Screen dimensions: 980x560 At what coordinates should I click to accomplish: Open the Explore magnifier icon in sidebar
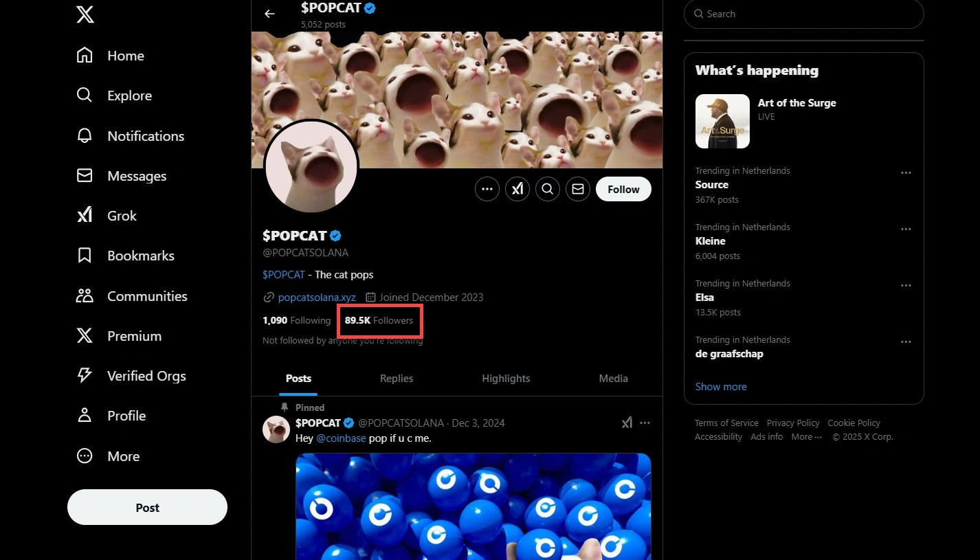pos(85,96)
